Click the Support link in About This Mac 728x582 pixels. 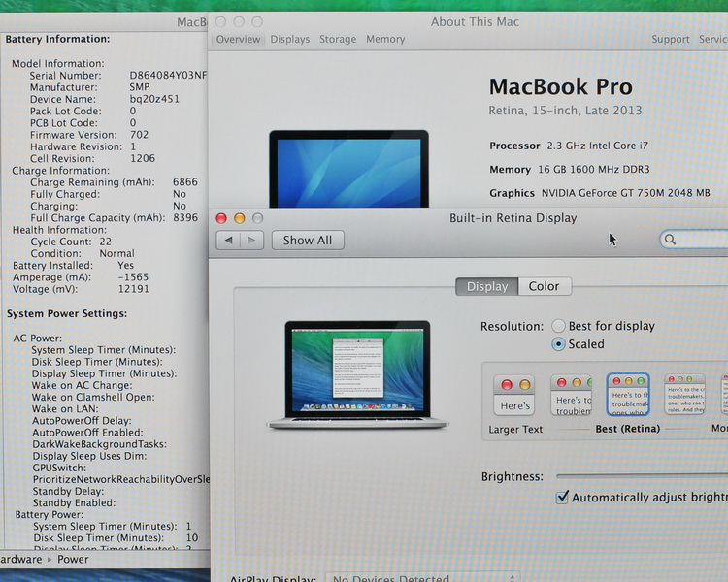click(x=671, y=39)
